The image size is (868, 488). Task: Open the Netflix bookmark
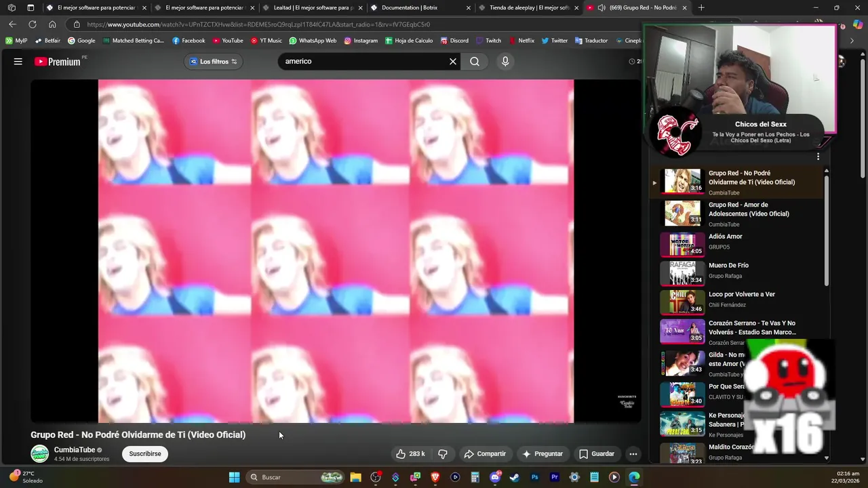pos(521,41)
